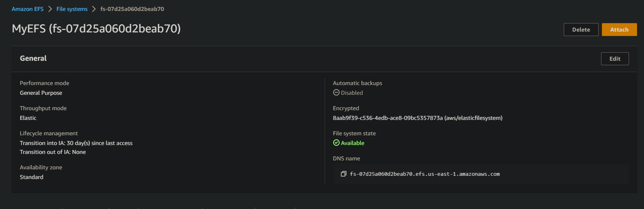This screenshot has height=209, width=644.
Task: Click the DNS name text fs-07d25a060d2beab70.efs.us-east-1.amazonaws.com
Action: tap(425, 174)
